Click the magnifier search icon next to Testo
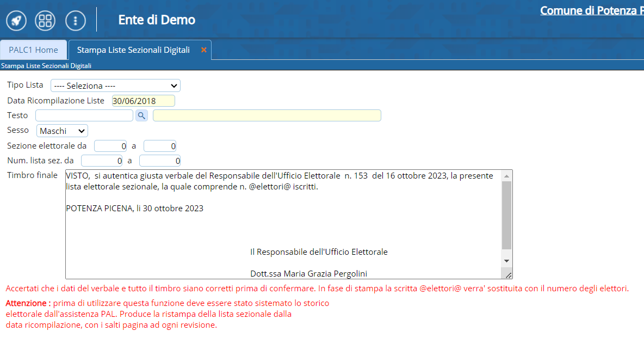Viewport: 644px width, 337px height. coord(141,115)
